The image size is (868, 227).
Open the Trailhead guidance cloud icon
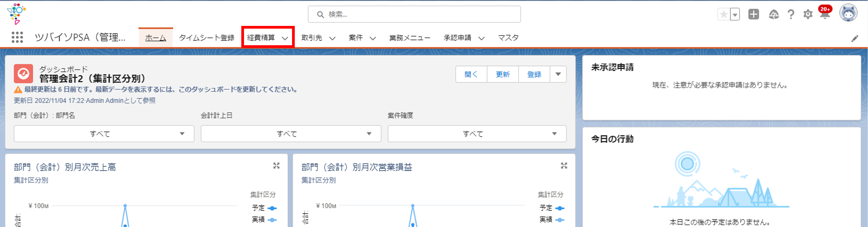pos(773,15)
